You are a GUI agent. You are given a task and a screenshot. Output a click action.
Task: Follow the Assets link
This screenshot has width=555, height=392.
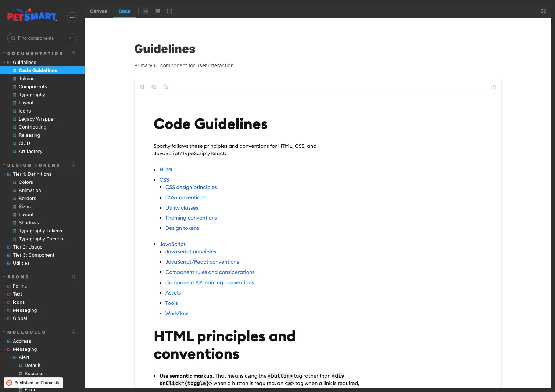[173, 293]
